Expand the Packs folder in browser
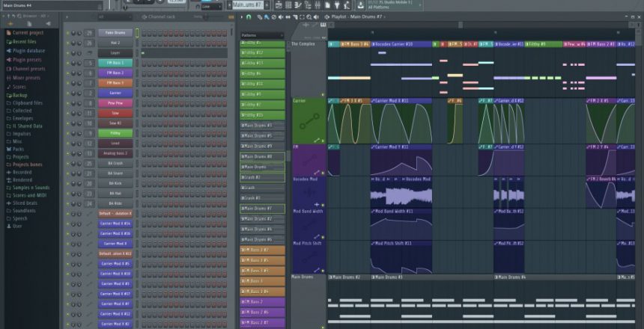644x329 pixels. [15, 150]
